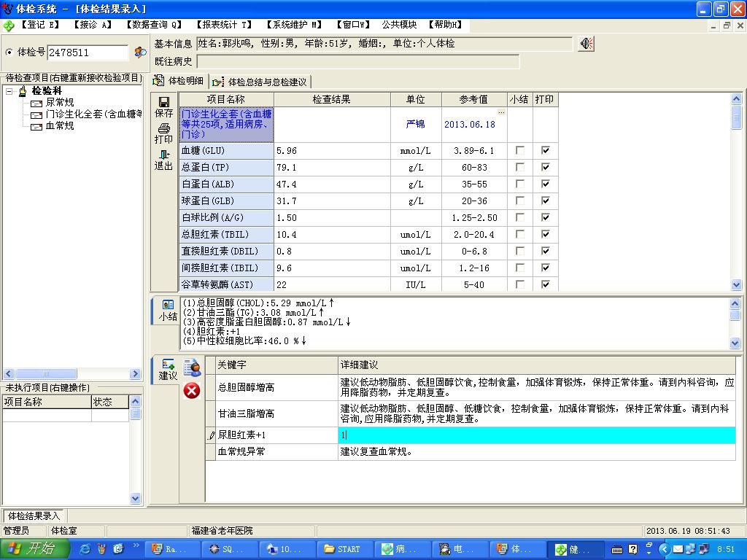This screenshot has width=747, height=560.
Task: Open the 10... taskbar window
Action: (287, 549)
